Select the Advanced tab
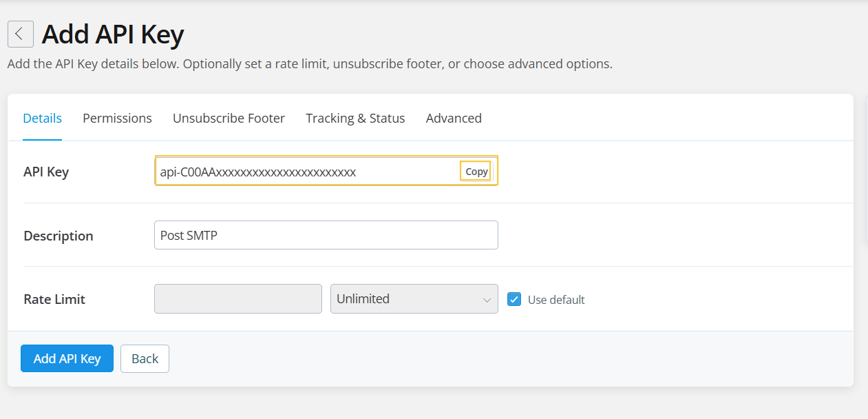Screen dimensions: 868x419 click(x=454, y=118)
